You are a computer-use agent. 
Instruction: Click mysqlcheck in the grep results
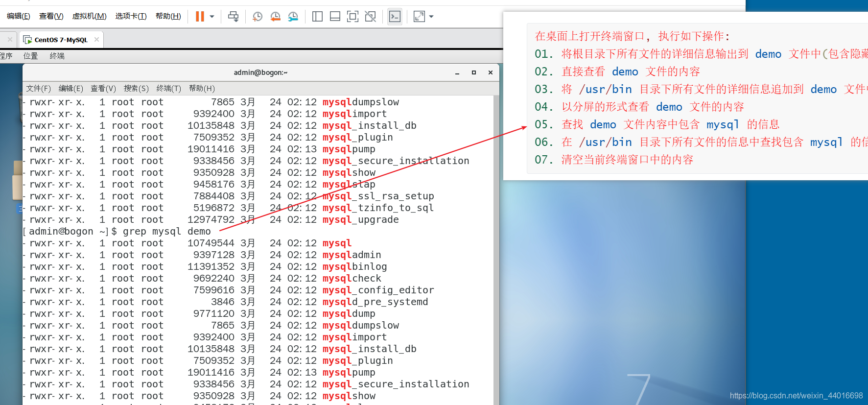click(352, 278)
